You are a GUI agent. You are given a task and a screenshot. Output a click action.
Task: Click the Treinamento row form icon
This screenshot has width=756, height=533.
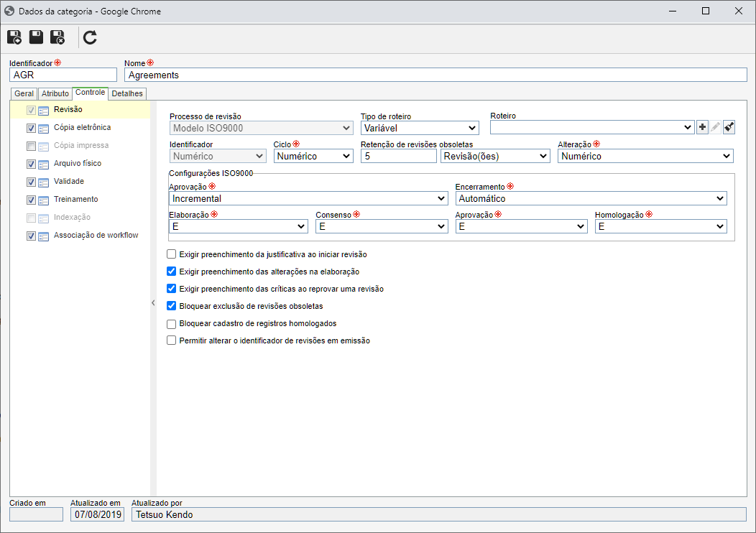[x=43, y=200]
